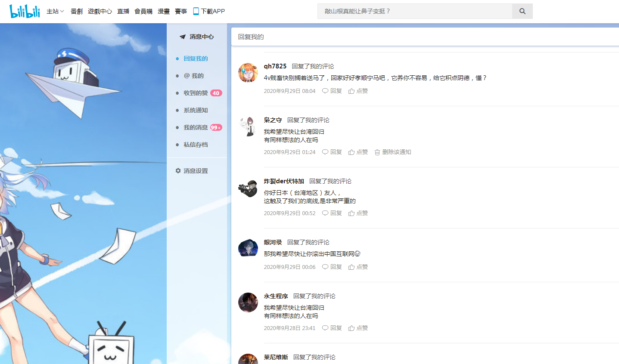Open username qh7825's profile
The height and width of the screenshot is (364, 619).
pyautogui.click(x=275, y=66)
